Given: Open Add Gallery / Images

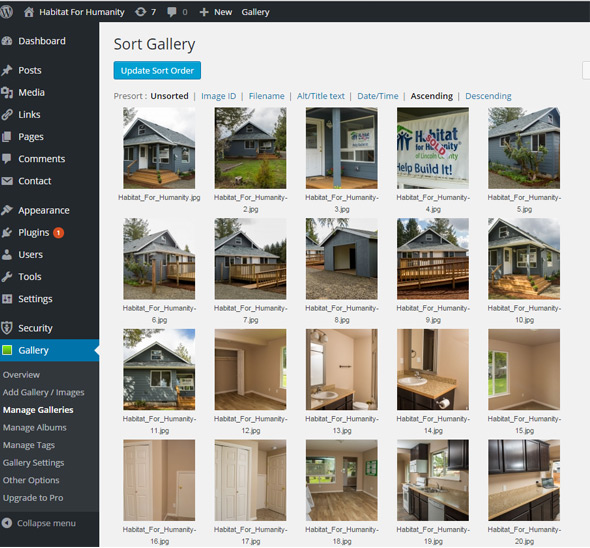Looking at the screenshot, I should [43, 393].
